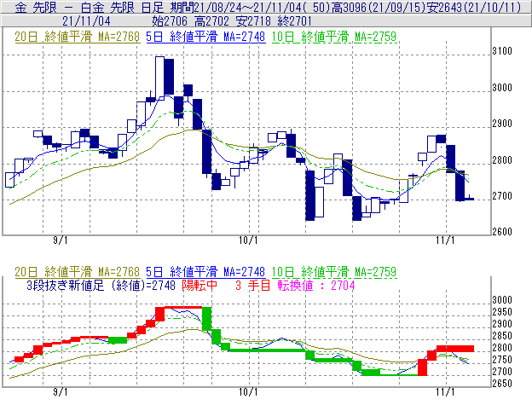This screenshot has width=532, height=405.
Task: Click the 9/1 date label under line-break chart
Action: click(x=60, y=392)
